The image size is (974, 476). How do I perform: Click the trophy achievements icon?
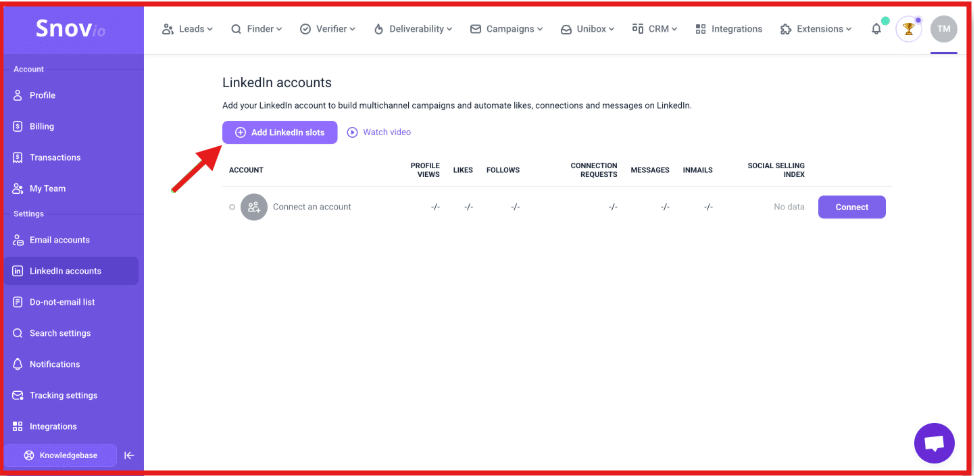(x=908, y=29)
